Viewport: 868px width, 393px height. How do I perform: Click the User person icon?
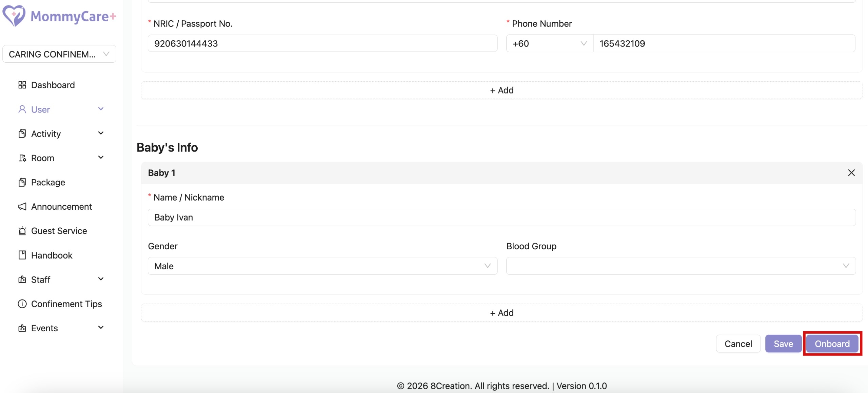point(22,109)
